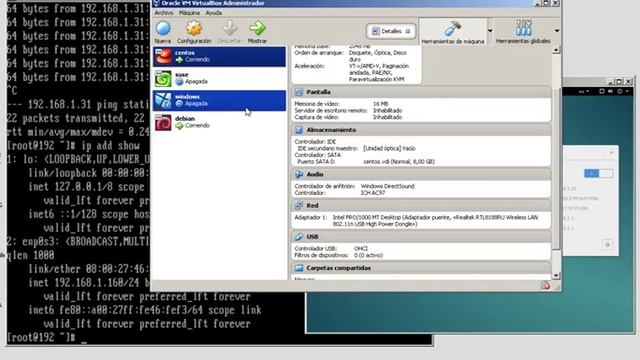Click the debian VM icon
Viewport: 640px width, 360px height.
point(163,122)
